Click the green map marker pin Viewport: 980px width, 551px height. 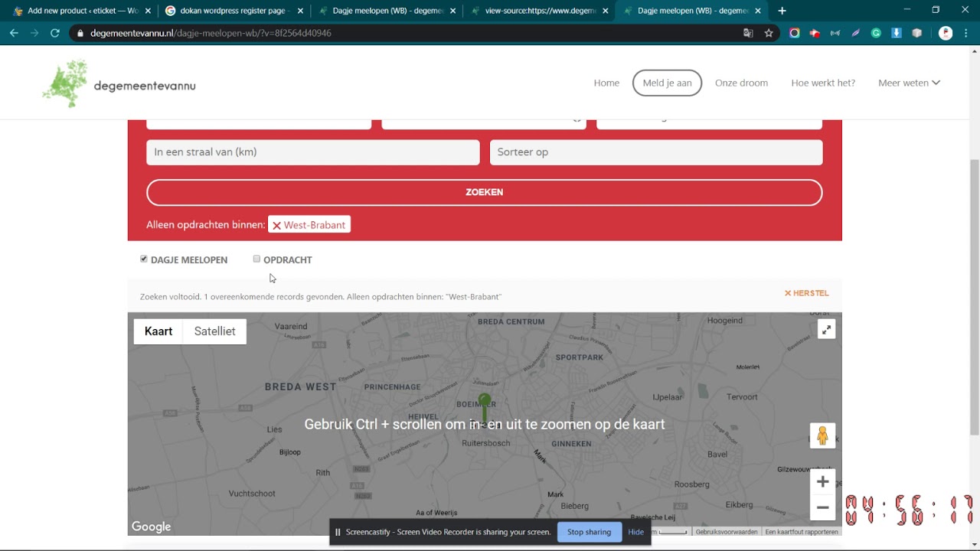pos(484,409)
